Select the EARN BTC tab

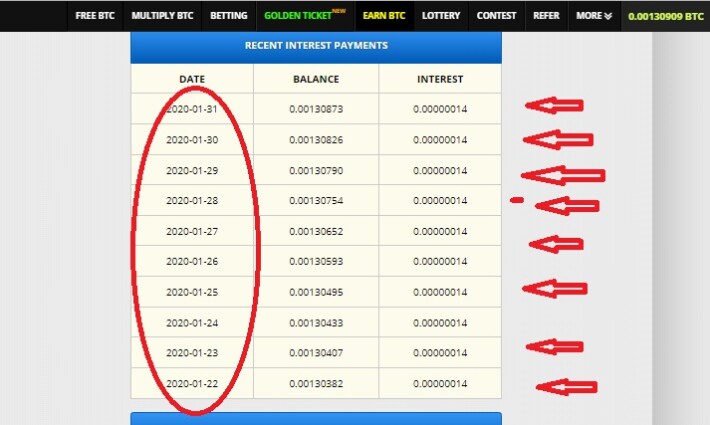(x=384, y=16)
